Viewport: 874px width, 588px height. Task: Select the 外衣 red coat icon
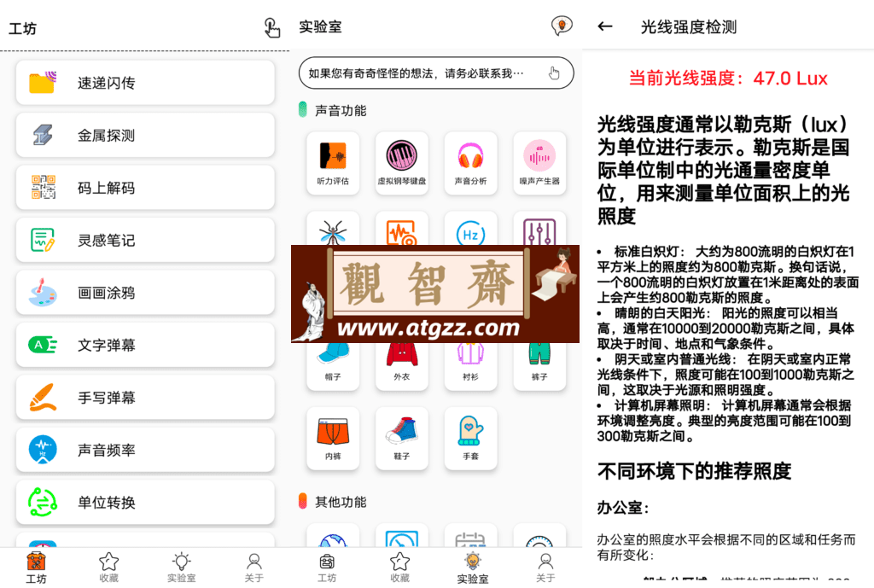[x=402, y=365]
